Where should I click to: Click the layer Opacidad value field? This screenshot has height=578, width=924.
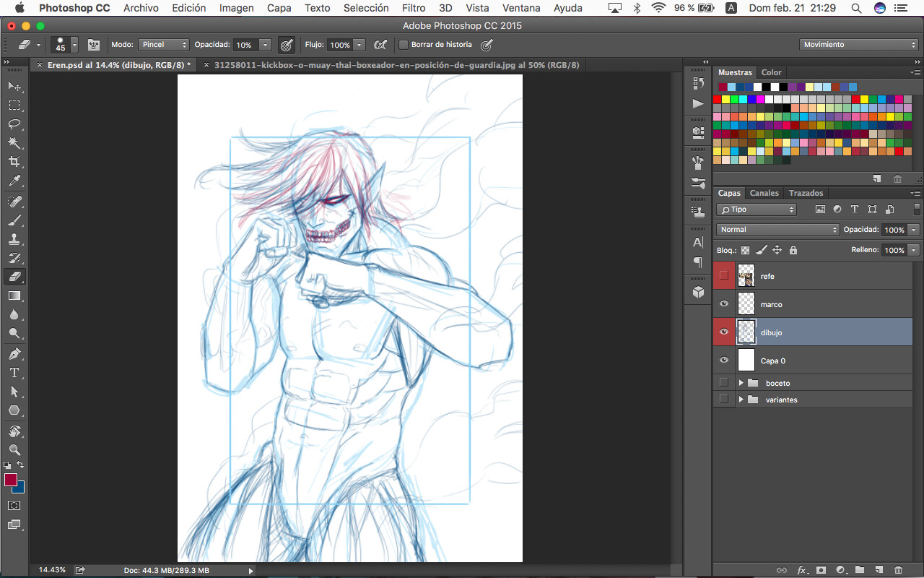tap(894, 230)
